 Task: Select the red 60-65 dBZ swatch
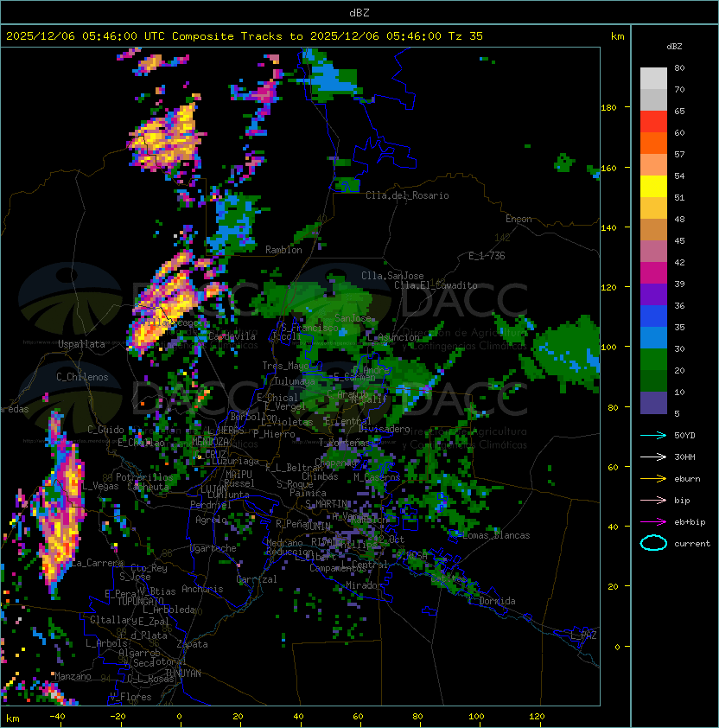[653, 122]
